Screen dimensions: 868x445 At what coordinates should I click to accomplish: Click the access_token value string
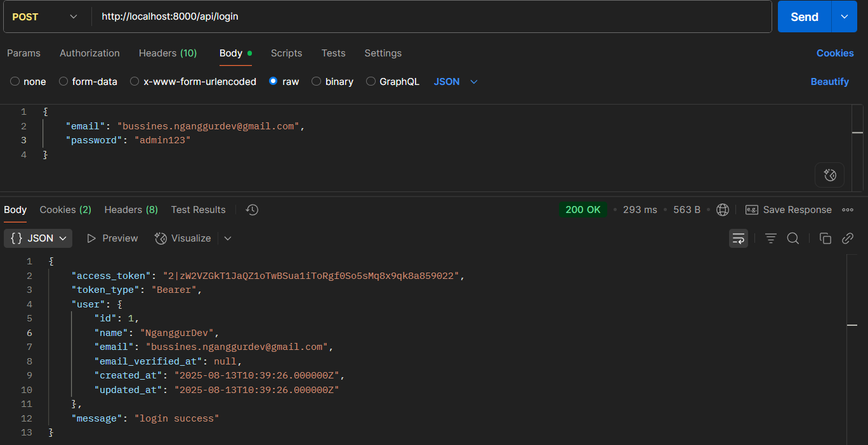(x=312, y=276)
